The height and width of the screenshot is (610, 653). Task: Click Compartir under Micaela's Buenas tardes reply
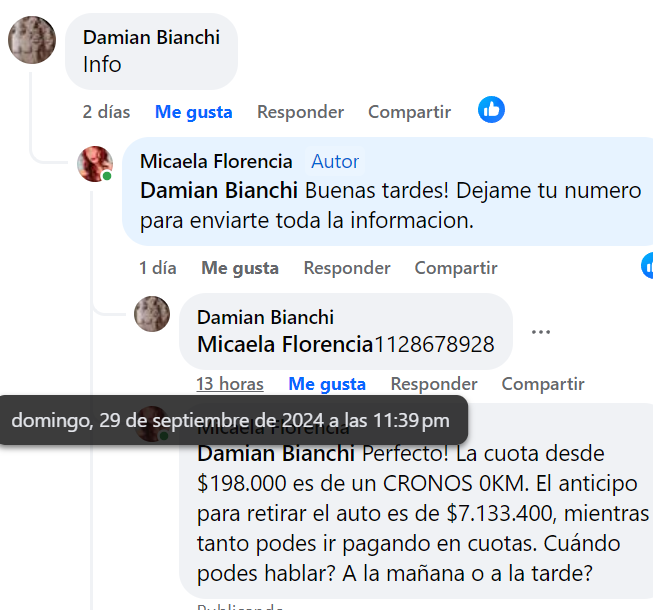click(456, 268)
